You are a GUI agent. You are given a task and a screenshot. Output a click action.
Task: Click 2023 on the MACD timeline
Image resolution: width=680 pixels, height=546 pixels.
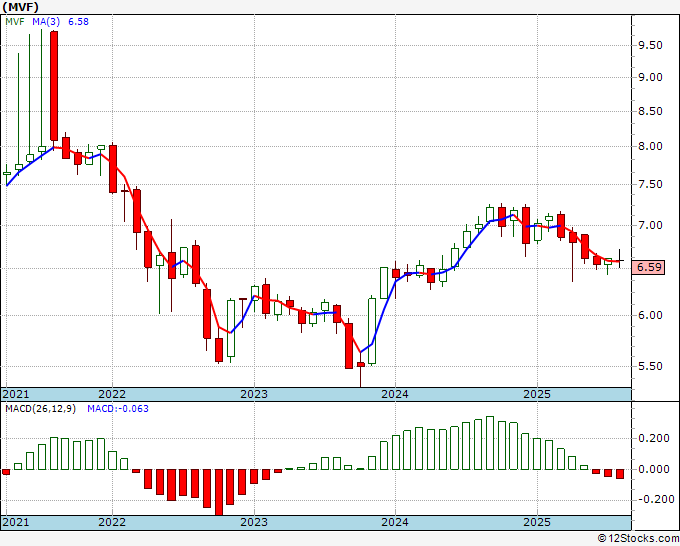point(254,522)
